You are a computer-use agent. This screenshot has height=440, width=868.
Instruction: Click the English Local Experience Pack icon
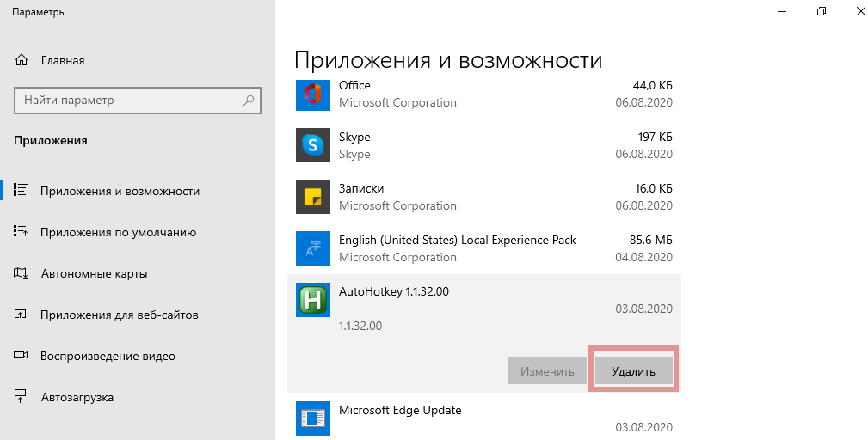pos(312,248)
